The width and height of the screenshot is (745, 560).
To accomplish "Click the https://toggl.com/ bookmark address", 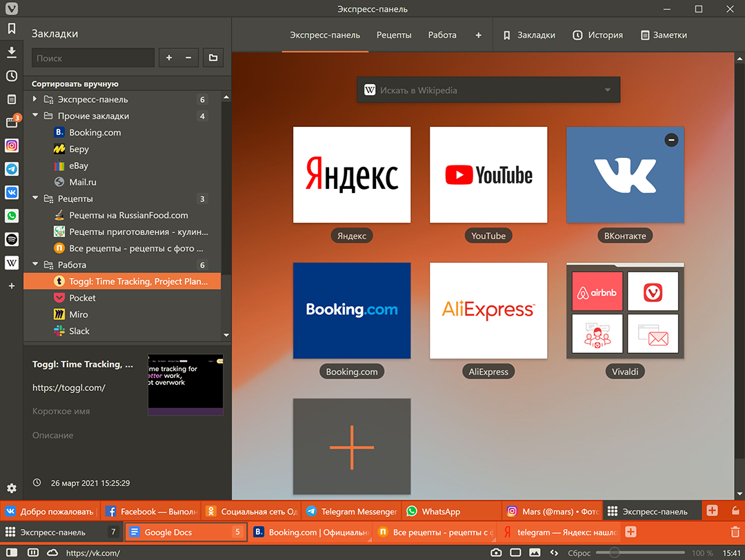I will pos(69,388).
